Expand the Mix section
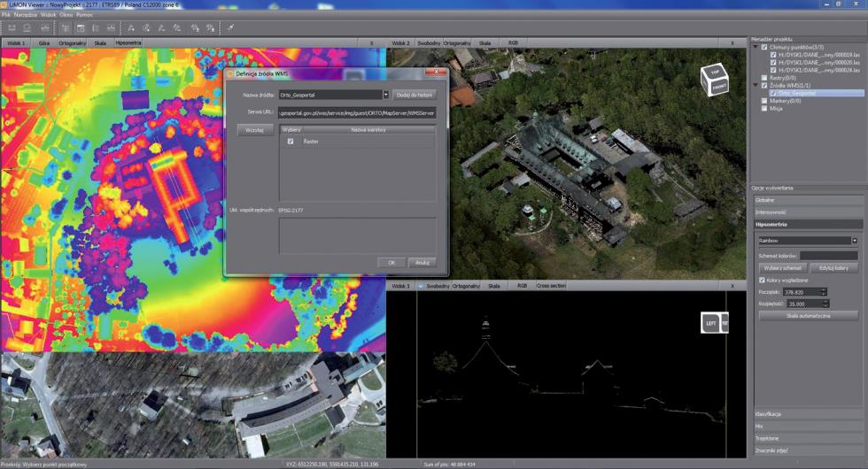Image resolution: width=868 pixels, height=469 pixels. coord(808,427)
